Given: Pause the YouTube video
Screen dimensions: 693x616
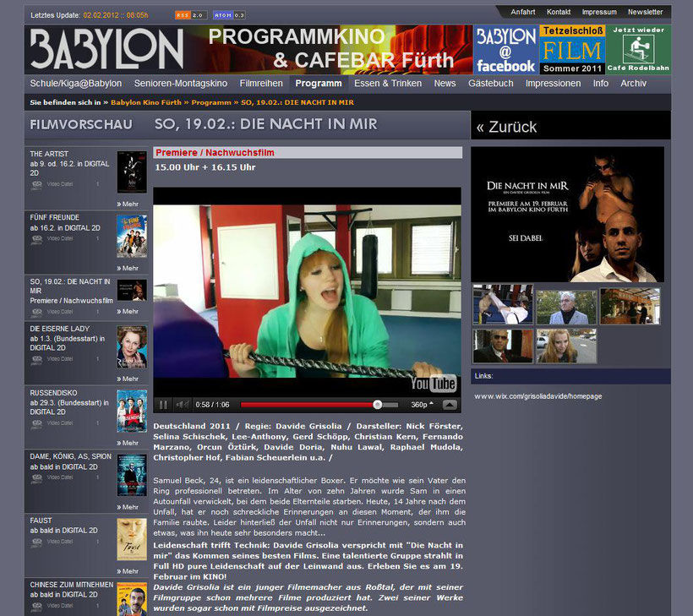Looking at the screenshot, I should [163, 405].
